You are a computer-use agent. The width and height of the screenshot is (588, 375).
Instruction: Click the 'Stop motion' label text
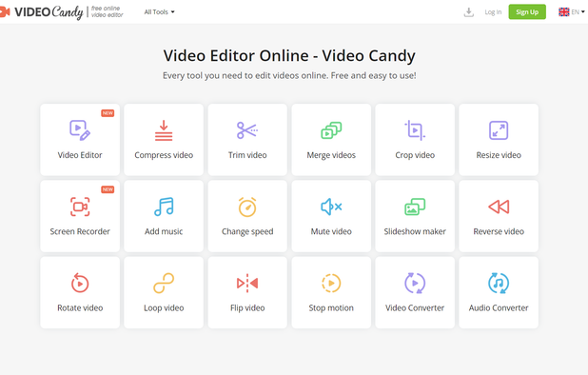(x=331, y=308)
